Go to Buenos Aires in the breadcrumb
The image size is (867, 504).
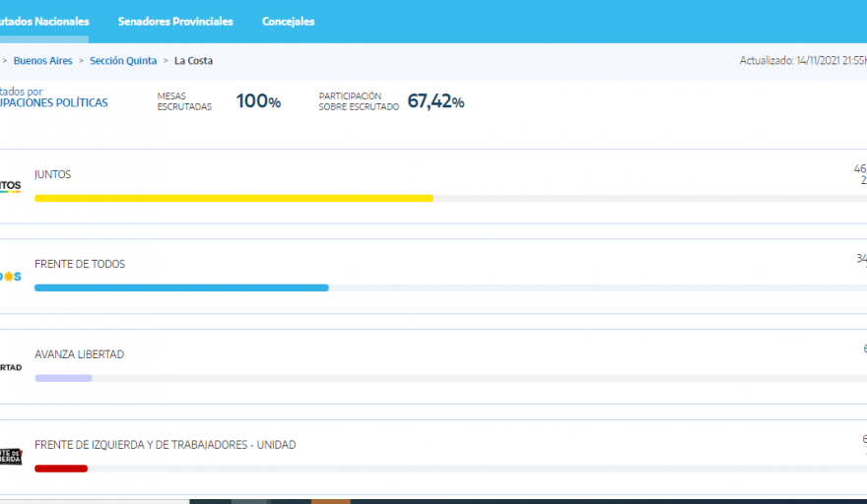point(42,61)
